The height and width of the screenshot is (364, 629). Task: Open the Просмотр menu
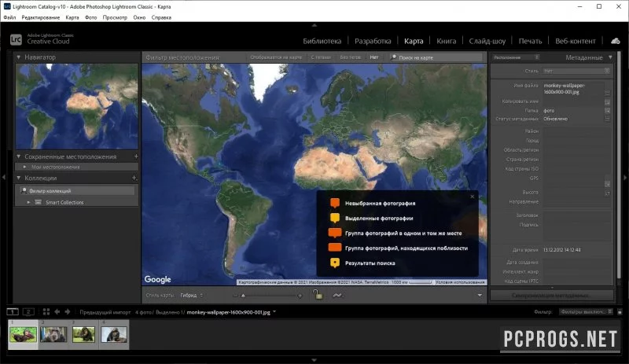click(x=115, y=17)
